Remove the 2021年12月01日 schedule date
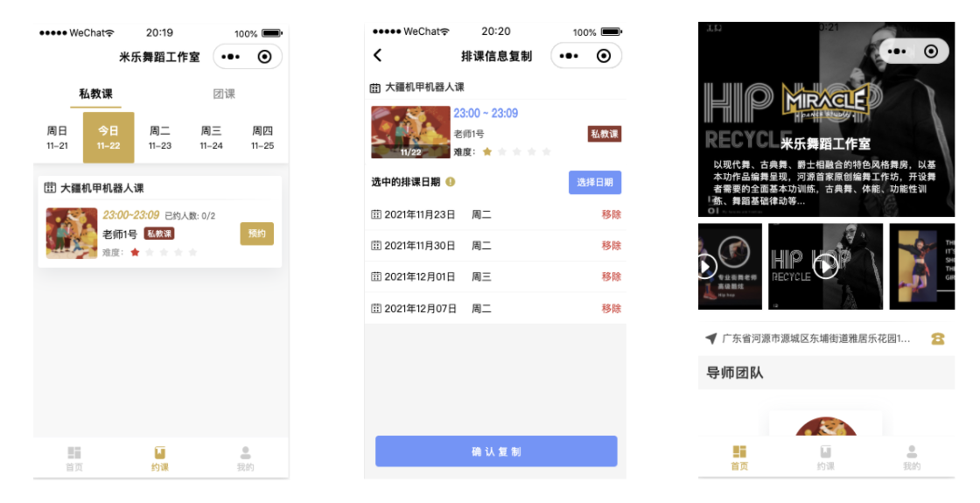Screen dimensions: 980x503 [612, 276]
